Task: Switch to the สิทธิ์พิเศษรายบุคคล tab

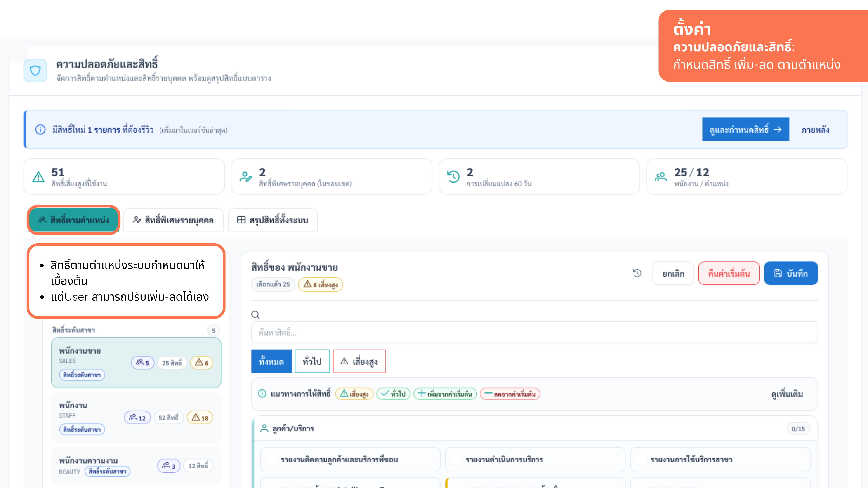Action: click(173, 220)
